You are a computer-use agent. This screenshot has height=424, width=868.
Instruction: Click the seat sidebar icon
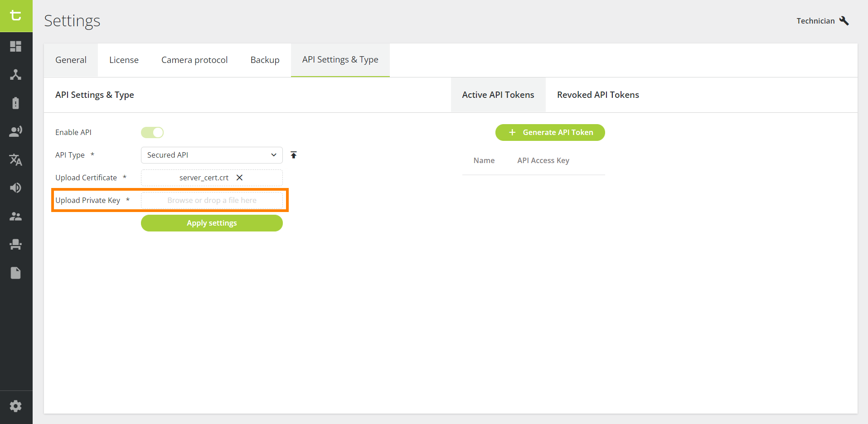(x=16, y=245)
